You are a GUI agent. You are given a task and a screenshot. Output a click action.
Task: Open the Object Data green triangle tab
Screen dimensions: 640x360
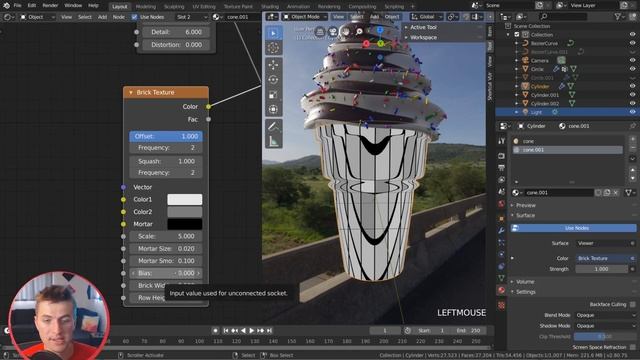[502, 278]
